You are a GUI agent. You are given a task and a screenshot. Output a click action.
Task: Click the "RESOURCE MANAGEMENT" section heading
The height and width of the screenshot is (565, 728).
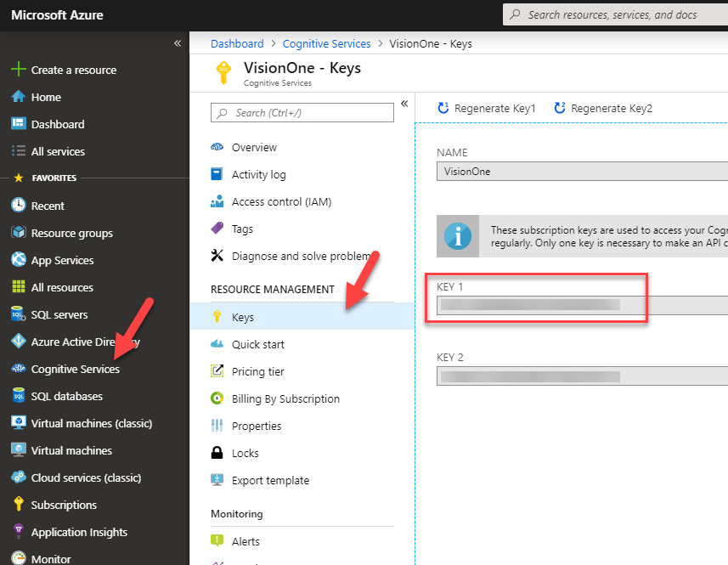[273, 289]
